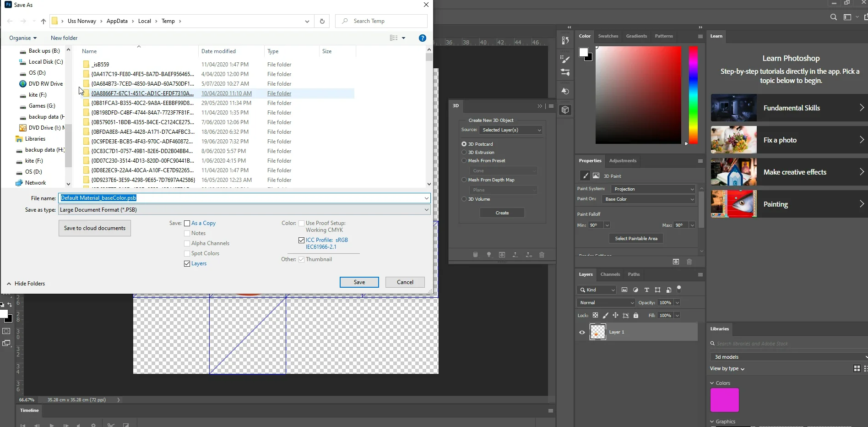Lock transparent pixels for Layer 1
Screen dimensions: 868x427
pyautogui.click(x=595, y=315)
